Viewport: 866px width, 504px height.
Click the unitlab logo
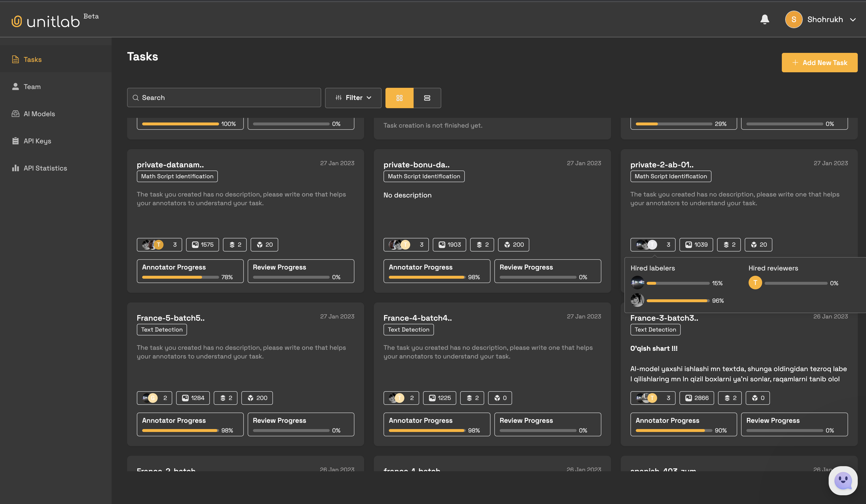pyautogui.click(x=46, y=21)
